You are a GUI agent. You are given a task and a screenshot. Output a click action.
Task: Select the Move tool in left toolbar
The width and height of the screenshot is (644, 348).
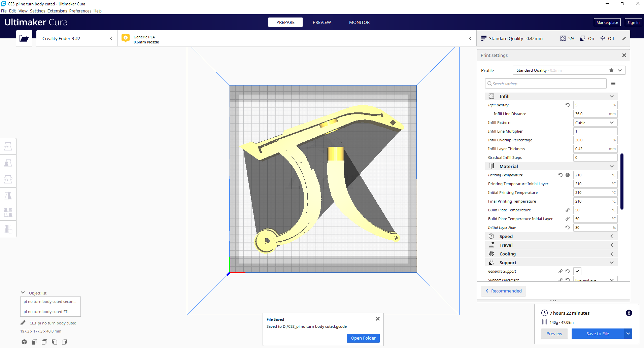pos(8,146)
